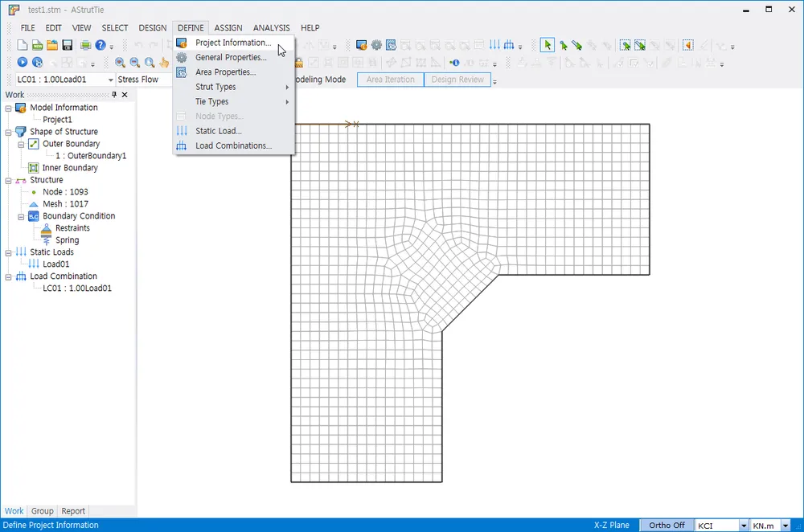804x532 pixels.
Task: Select Mesh : 1017 tree item
Action: (x=65, y=204)
